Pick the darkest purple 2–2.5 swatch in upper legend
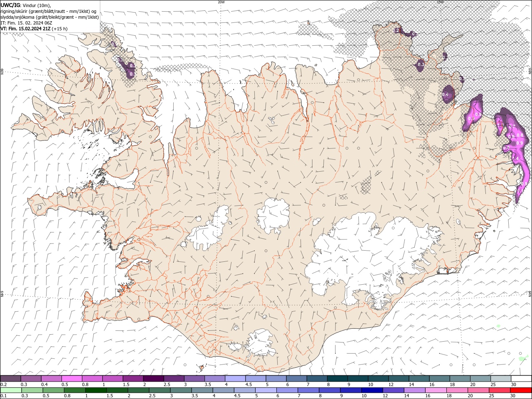This screenshot has height=399, width=532. [153, 379]
